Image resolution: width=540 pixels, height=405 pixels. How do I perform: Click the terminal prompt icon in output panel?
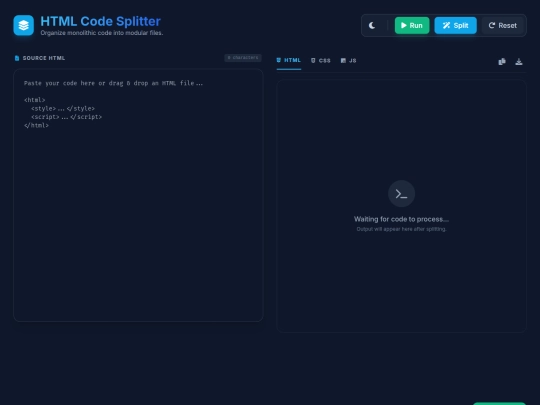click(401, 194)
